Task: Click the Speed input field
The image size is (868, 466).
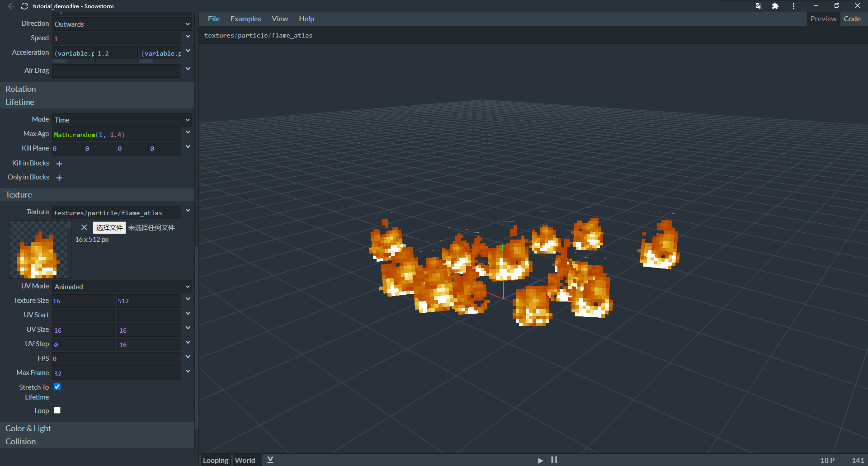Action: pyautogui.click(x=117, y=38)
